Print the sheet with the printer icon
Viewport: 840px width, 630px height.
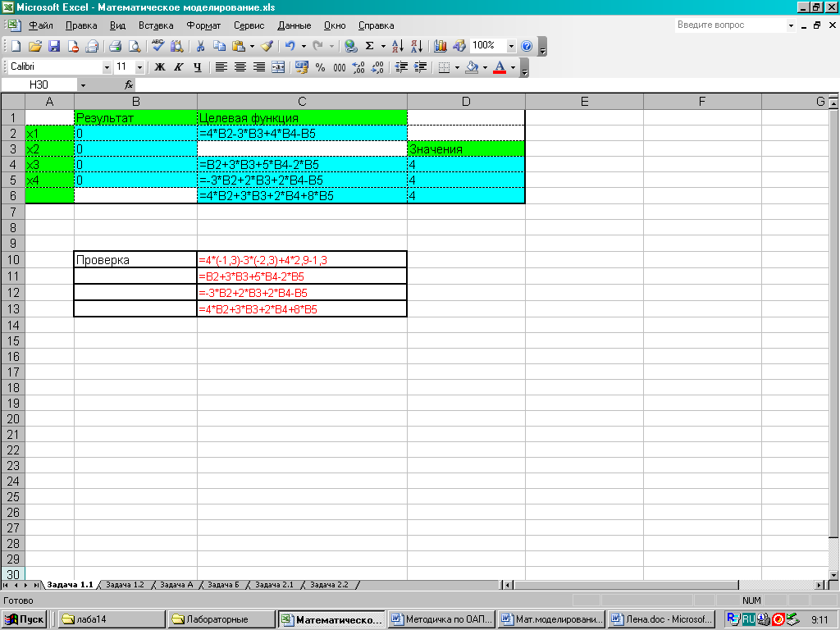115,46
